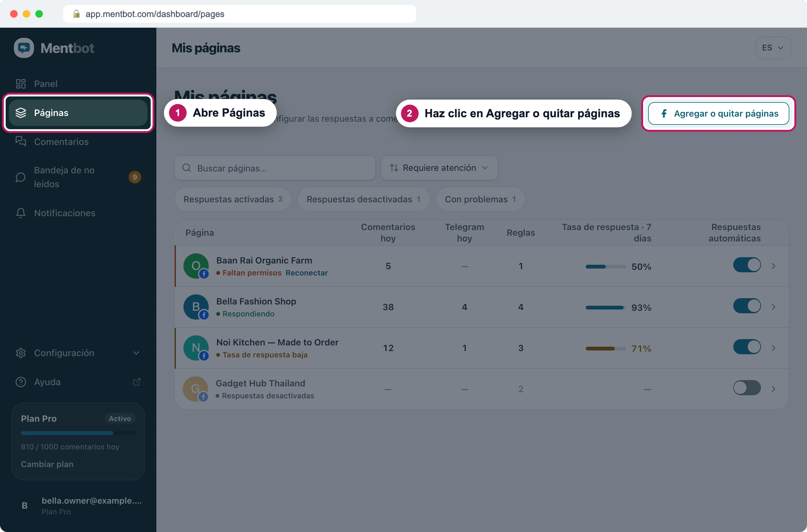Open the ES language dropdown

pos(773,48)
